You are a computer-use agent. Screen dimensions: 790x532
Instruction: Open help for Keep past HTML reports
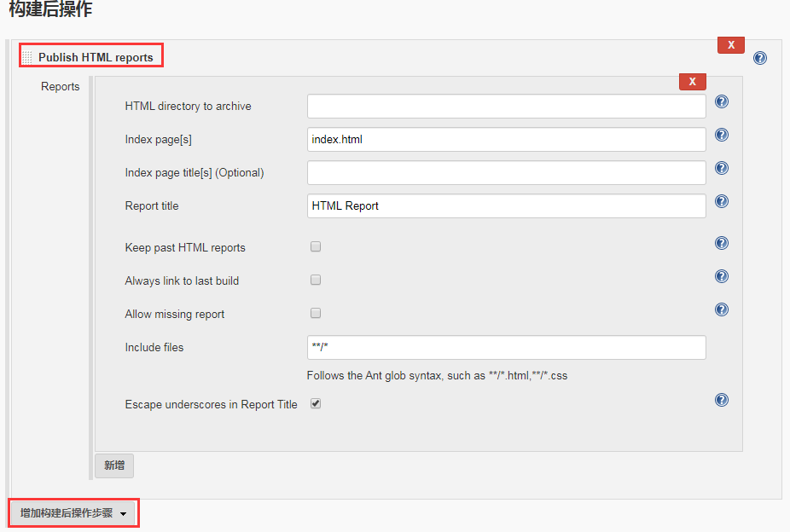pos(722,243)
